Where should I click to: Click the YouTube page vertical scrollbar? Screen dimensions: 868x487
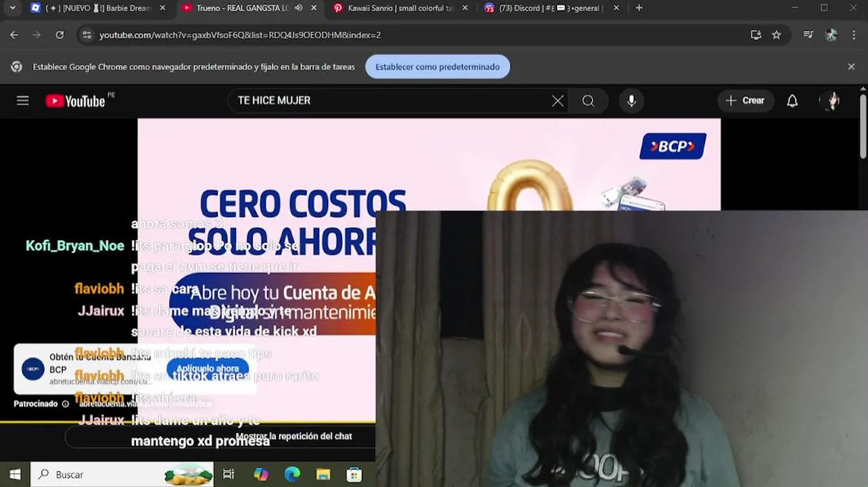click(863, 127)
